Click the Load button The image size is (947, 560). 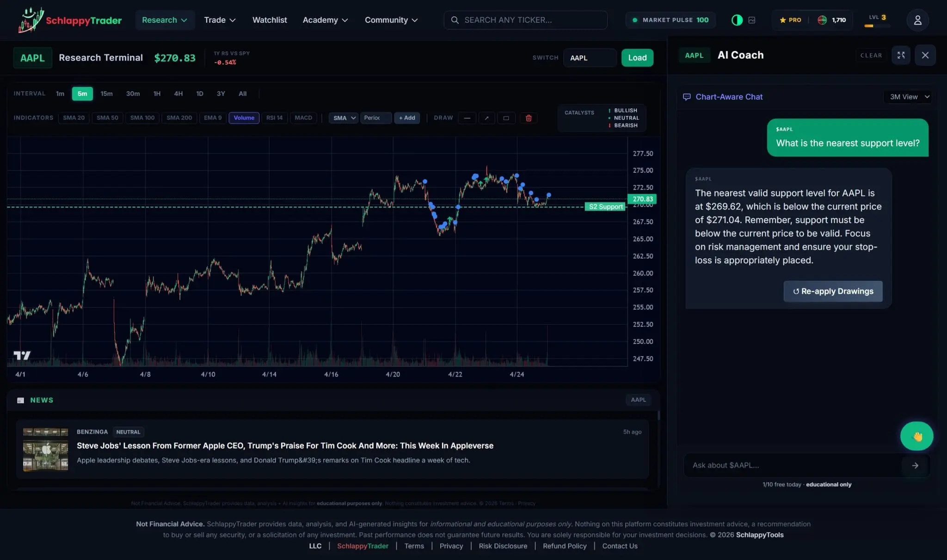point(637,58)
